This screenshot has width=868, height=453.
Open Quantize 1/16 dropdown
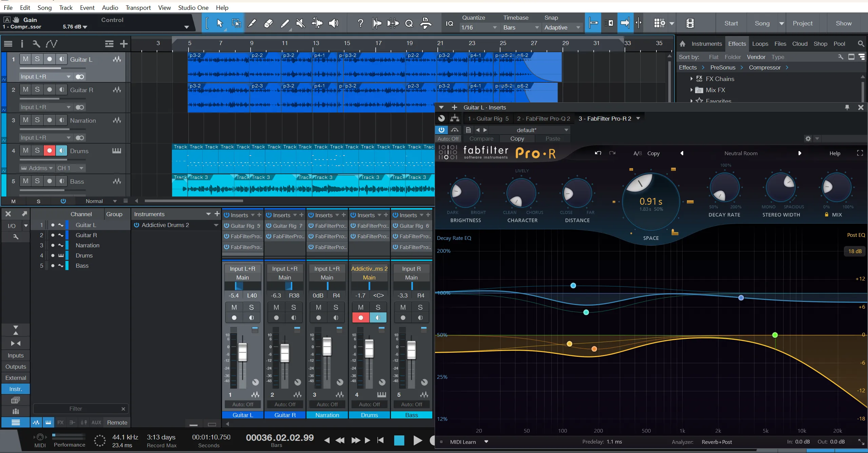coord(479,27)
